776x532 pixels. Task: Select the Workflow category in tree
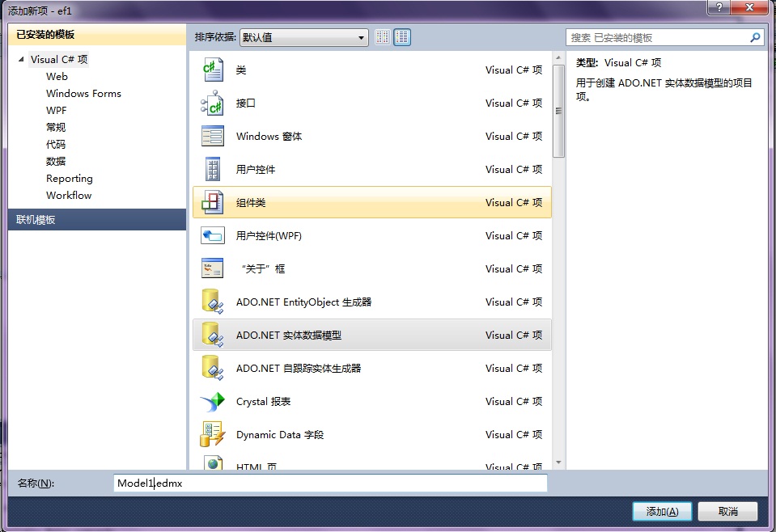[69, 196]
